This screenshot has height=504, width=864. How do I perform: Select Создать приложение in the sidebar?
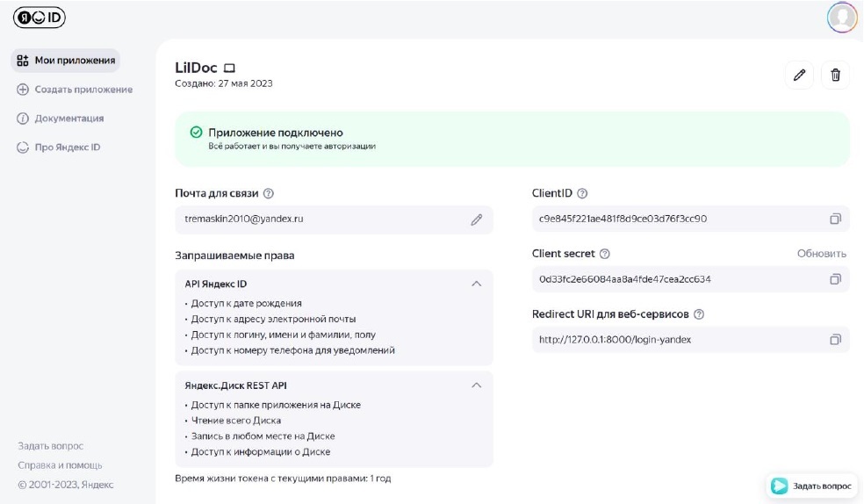pyautogui.click(x=75, y=90)
